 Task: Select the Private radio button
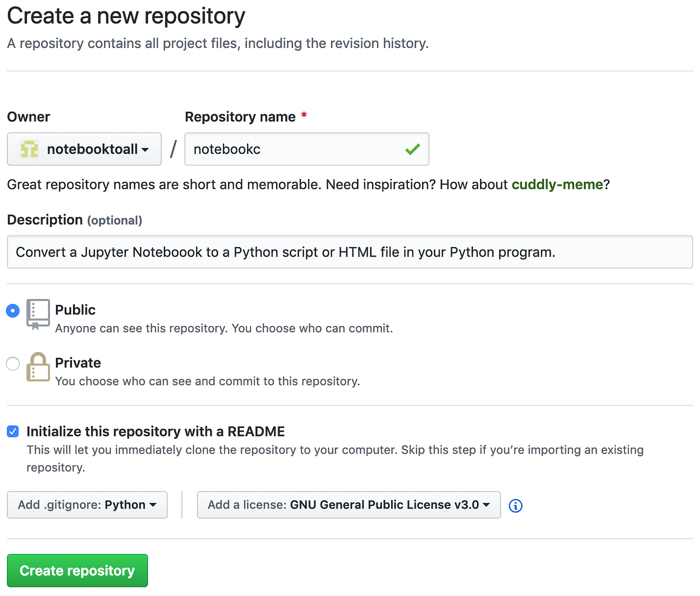point(13,363)
